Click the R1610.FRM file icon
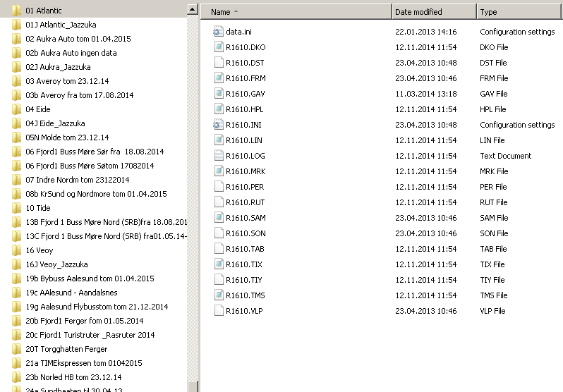The height and width of the screenshot is (392, 563). [219, 78]
